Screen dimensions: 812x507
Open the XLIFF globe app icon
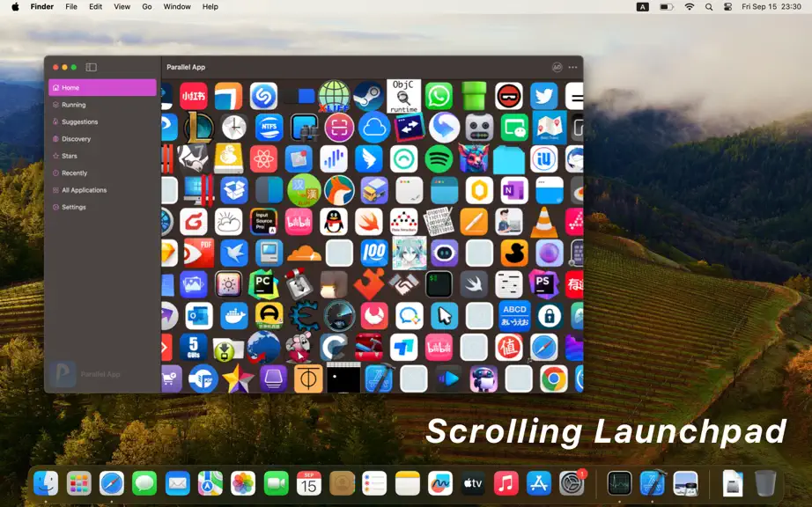coord(334,96)
